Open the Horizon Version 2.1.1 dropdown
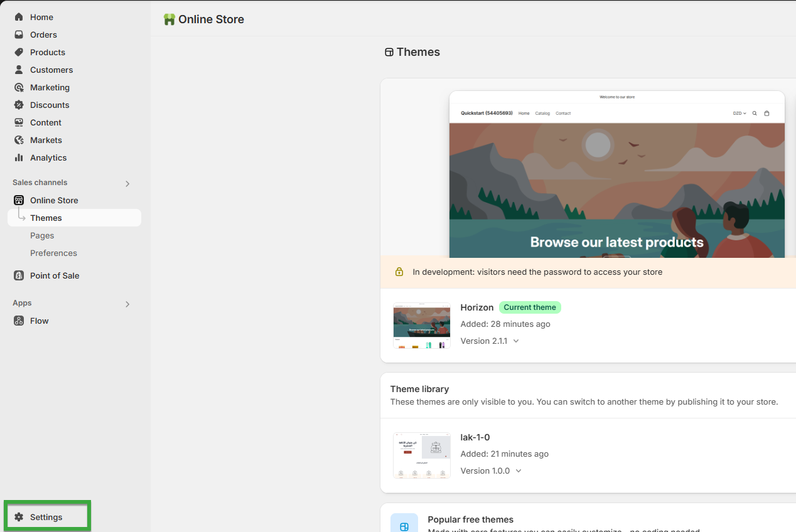Screen dimensions: 796x532 pyautogui.click(x=490, y=341)
